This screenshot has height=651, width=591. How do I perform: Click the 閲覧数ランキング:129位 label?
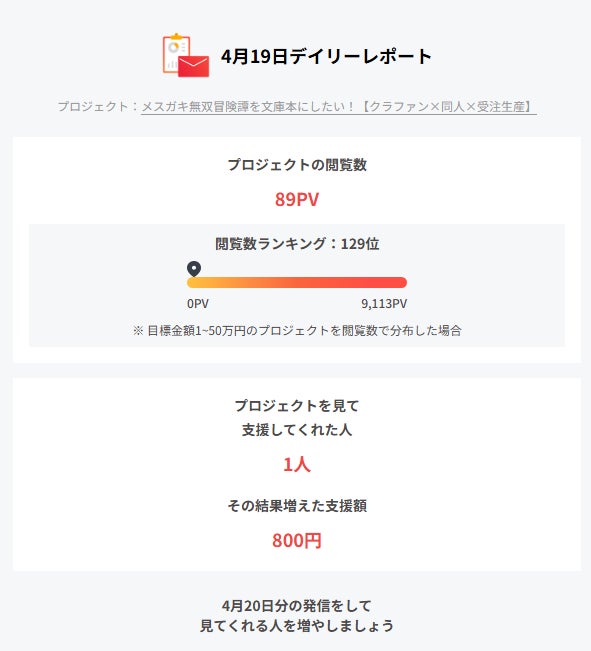click(x=297, y=244)
